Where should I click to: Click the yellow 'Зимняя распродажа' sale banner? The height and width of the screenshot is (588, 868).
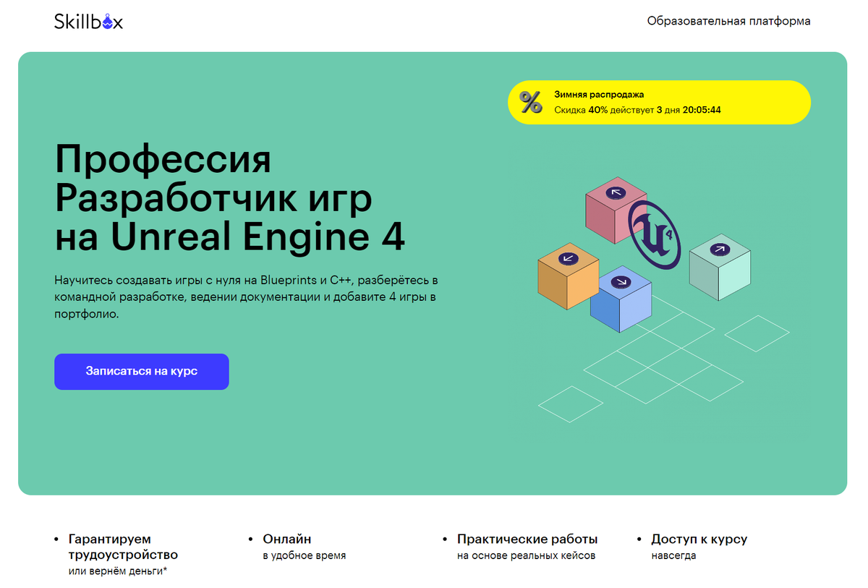click(x=659, y=103)
